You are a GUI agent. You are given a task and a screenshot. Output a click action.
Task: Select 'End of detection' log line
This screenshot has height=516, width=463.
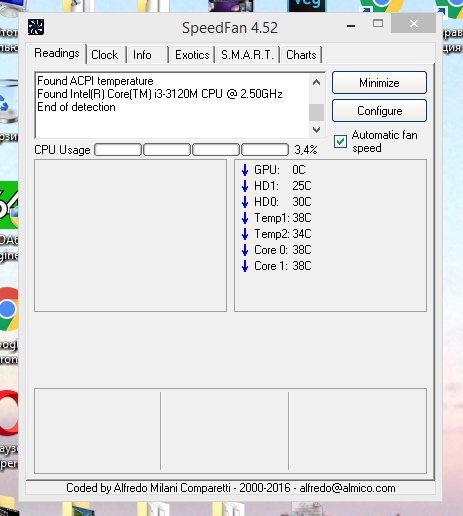(x=76, y=107)
